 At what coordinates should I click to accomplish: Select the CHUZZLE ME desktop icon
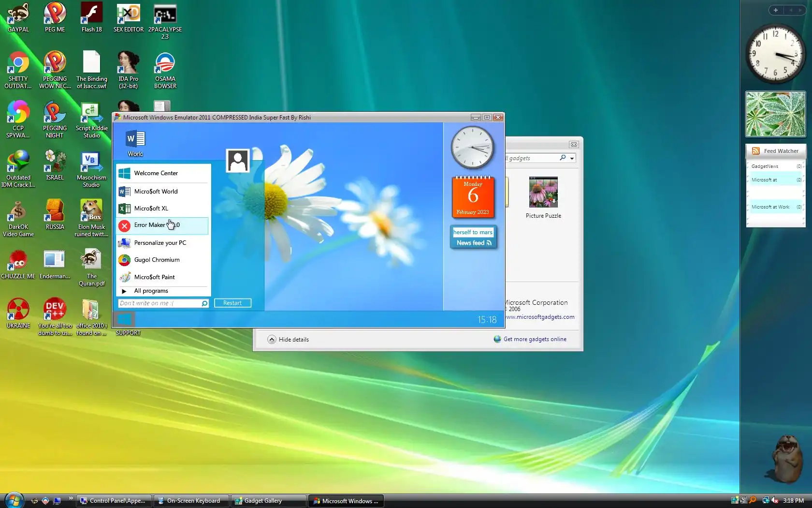point(18,264)
